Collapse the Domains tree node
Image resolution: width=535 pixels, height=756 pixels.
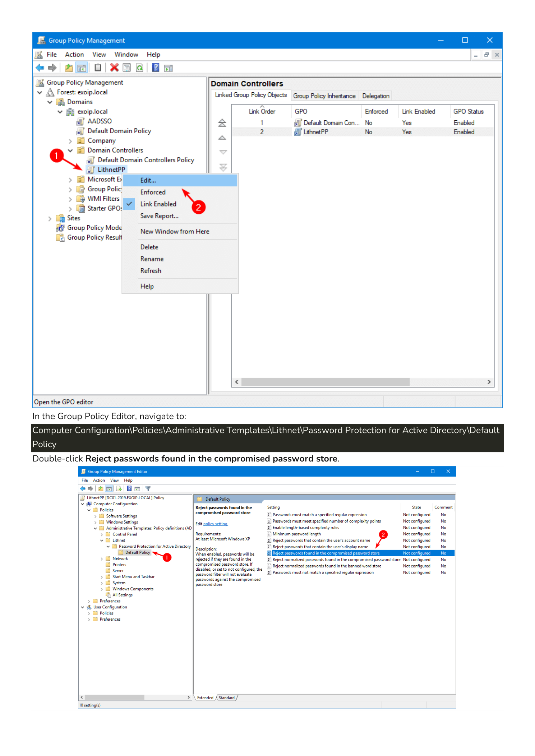[50, 102]
